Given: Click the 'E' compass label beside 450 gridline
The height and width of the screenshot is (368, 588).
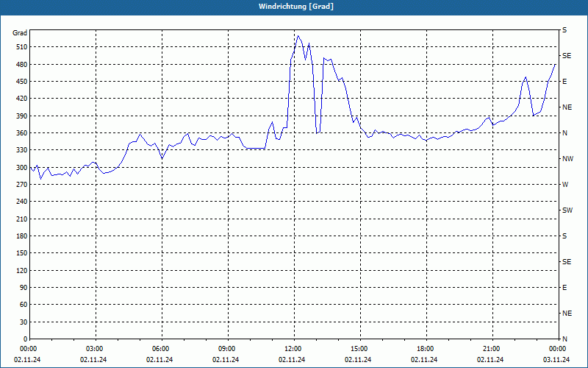Looking at the screenshot, I should click(x=564, y=82).
